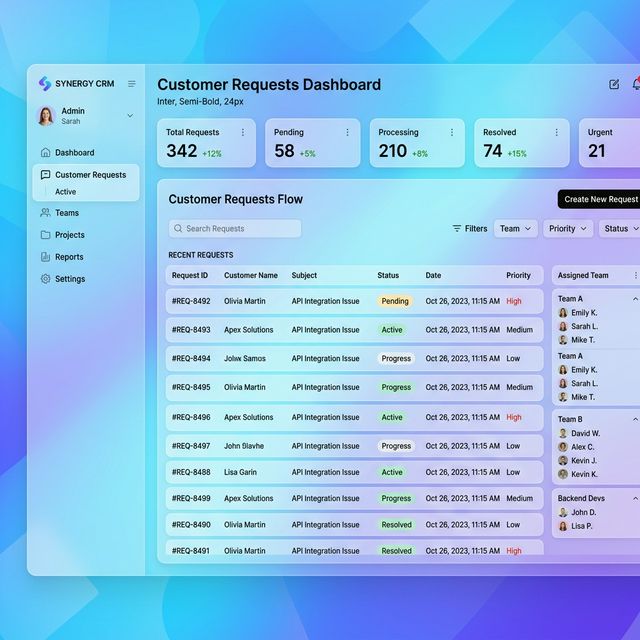This screenshot has height=640, width=640.
Task: Click High priority on REQ-8496 row
Action: coord(514,417)
